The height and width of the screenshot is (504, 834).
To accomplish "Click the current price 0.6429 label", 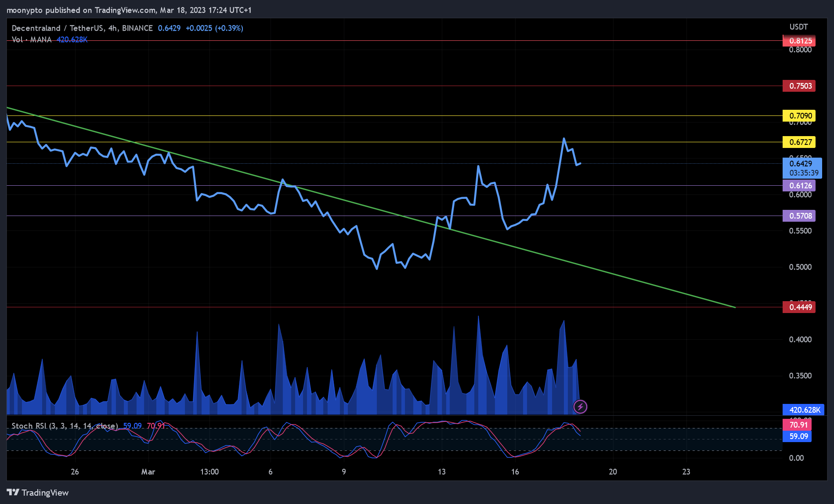I will click(x=802, y=168).
